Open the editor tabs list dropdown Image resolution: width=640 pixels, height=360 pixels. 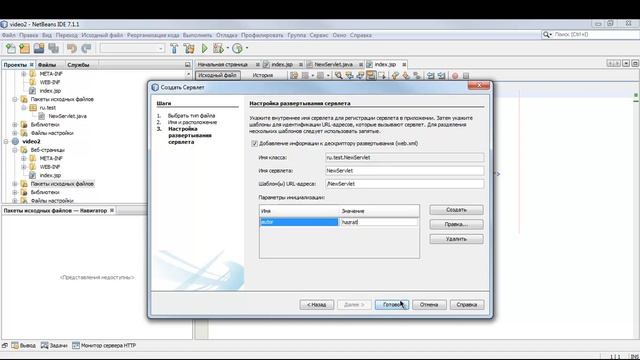[626, 63]
